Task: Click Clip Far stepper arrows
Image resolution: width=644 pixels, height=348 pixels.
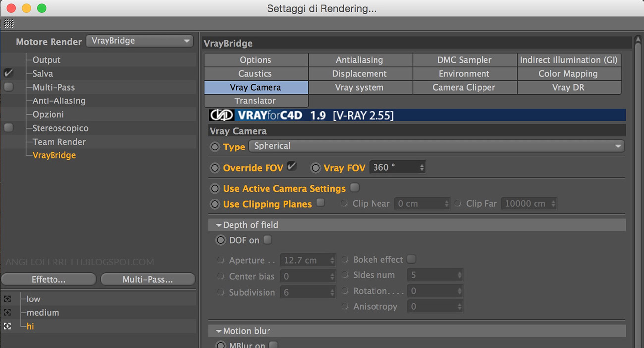Action: click(553, 204)
